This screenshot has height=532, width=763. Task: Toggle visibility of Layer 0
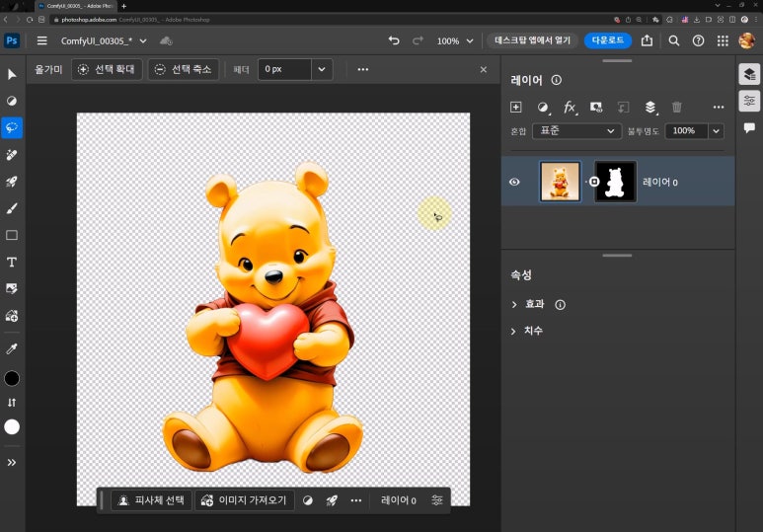tap(514, 182)
